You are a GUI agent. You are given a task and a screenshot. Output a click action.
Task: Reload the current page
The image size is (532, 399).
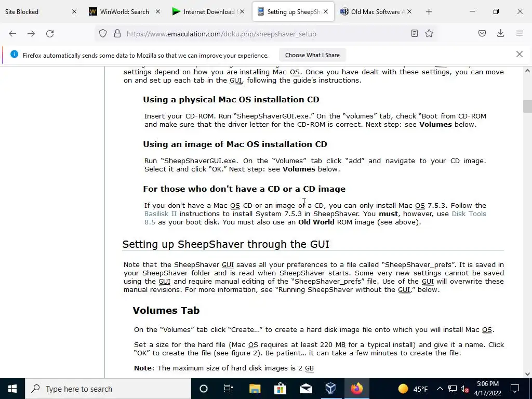pyautogui.click(x=50, y=34)
